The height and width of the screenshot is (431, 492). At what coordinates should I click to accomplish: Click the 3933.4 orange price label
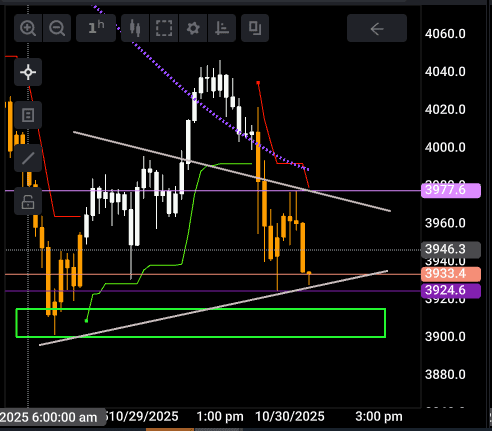click(x=451, y=274)
